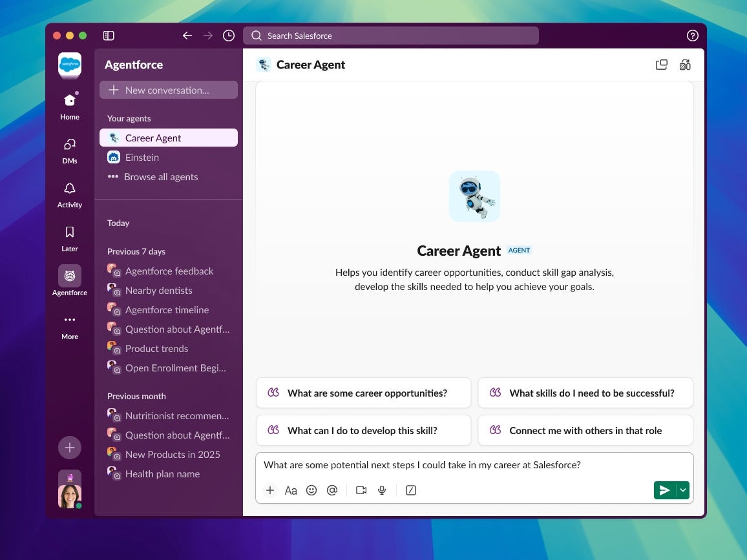747x560 pixels.
Task: Open Health plan name conversation
Action: coord(168,474)
